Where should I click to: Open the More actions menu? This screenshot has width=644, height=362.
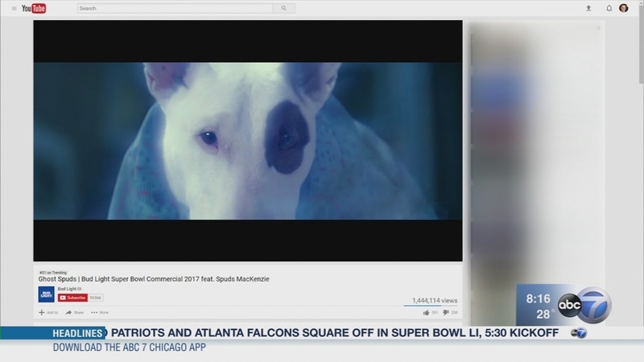pos(100,313)
